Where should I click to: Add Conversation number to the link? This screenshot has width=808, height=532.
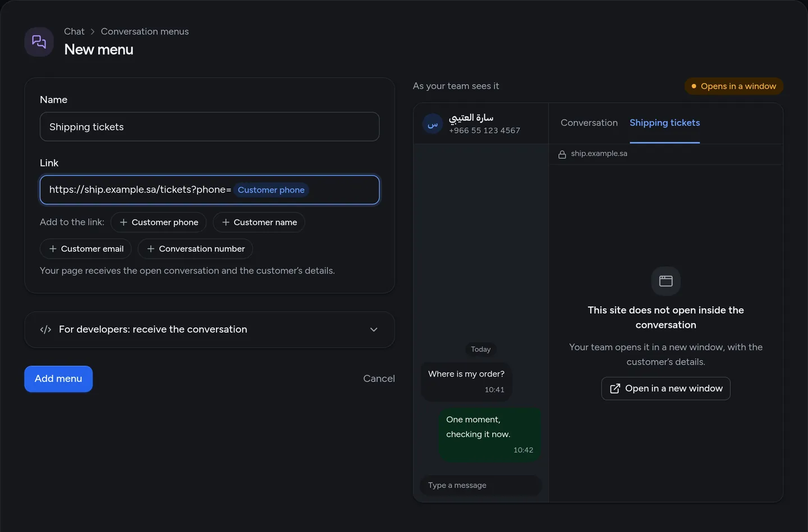[195, 249]
